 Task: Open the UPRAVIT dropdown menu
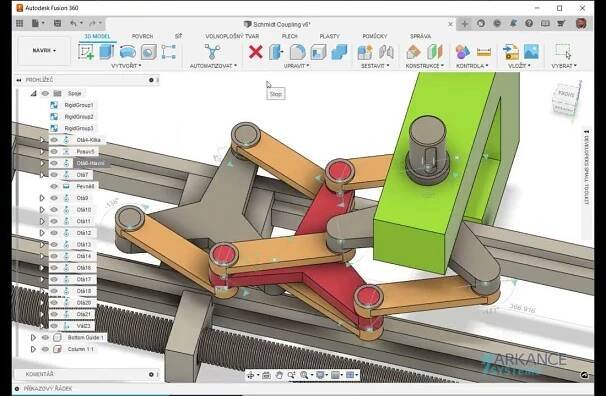(x=296, y=66)
